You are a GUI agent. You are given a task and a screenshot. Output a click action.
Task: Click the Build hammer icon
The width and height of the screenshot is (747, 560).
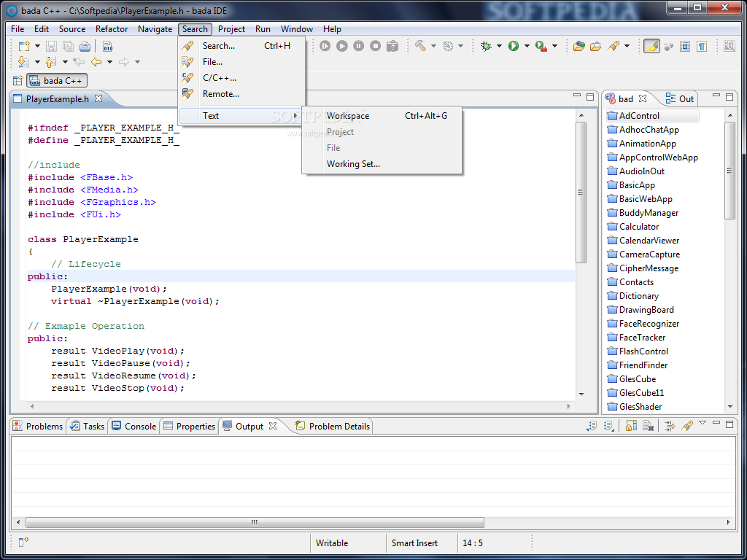[420, 46]
